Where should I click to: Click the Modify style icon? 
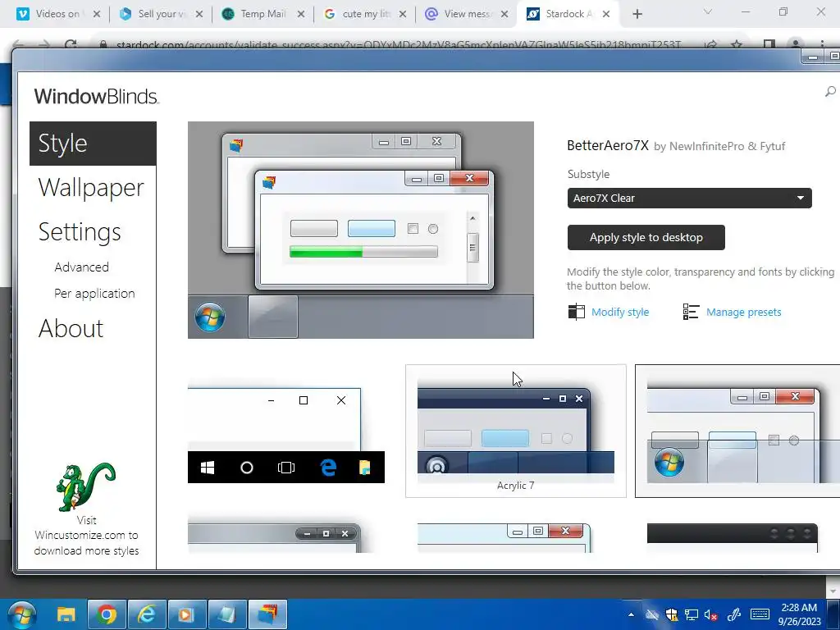pos(577,312)
